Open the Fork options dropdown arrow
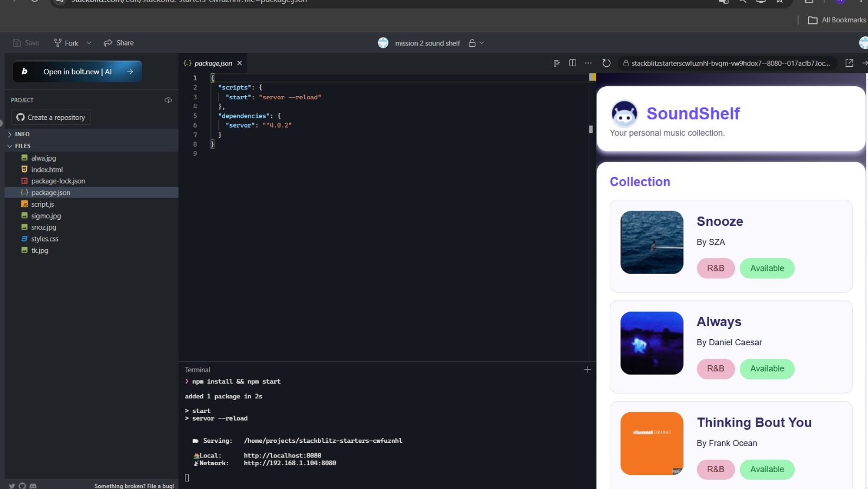 pos(89,43)
